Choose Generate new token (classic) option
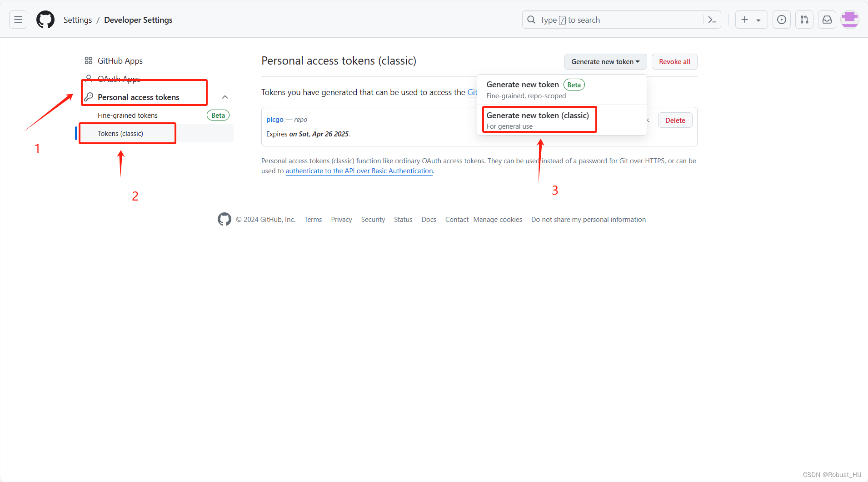 562,120
